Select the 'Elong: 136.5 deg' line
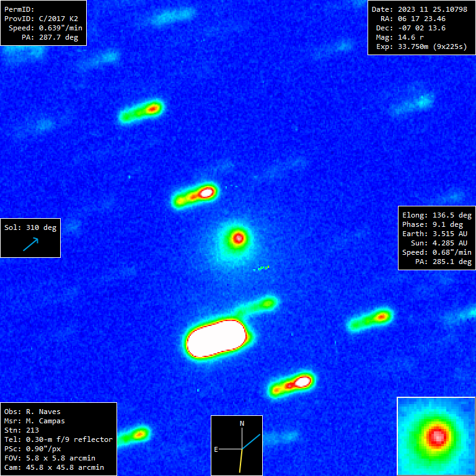Image resolution: width=476 pixels, height=476 pixels. point(437,215)
